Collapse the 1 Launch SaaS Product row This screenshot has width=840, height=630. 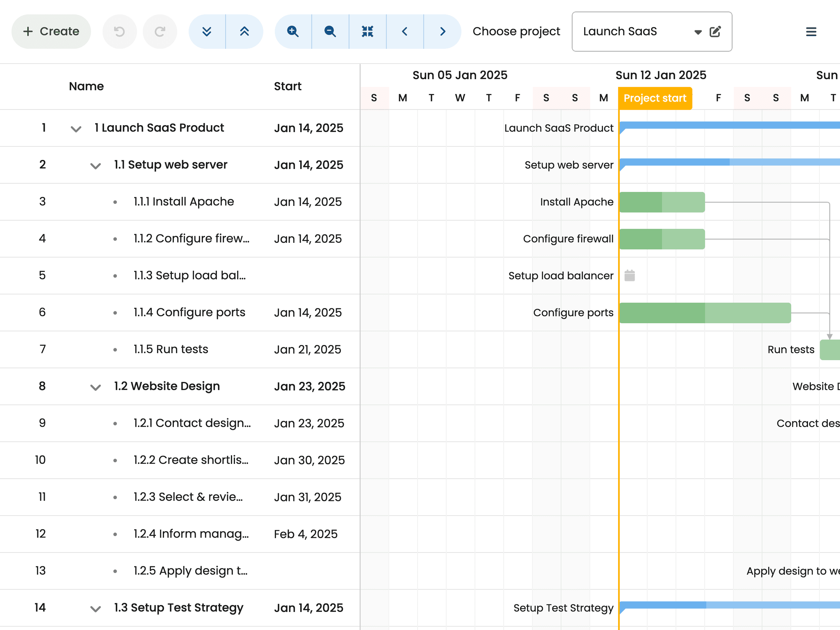click(x=76, y=129)
